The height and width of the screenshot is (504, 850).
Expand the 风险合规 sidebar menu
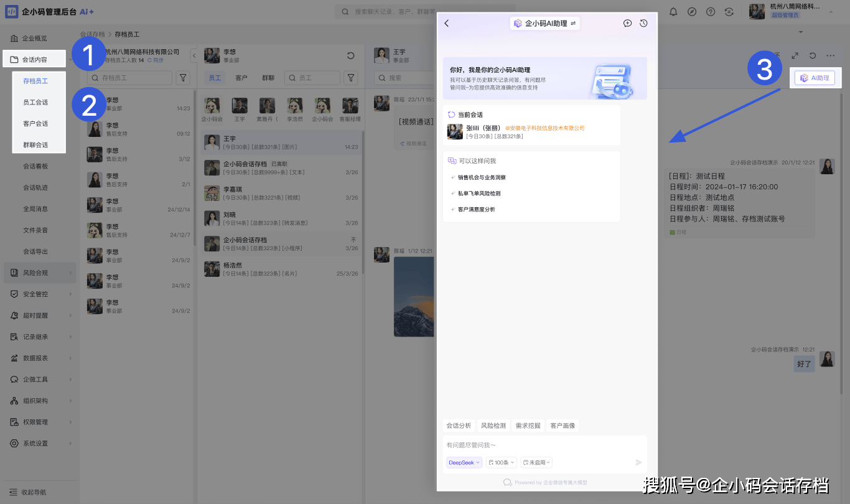(40, 273)
